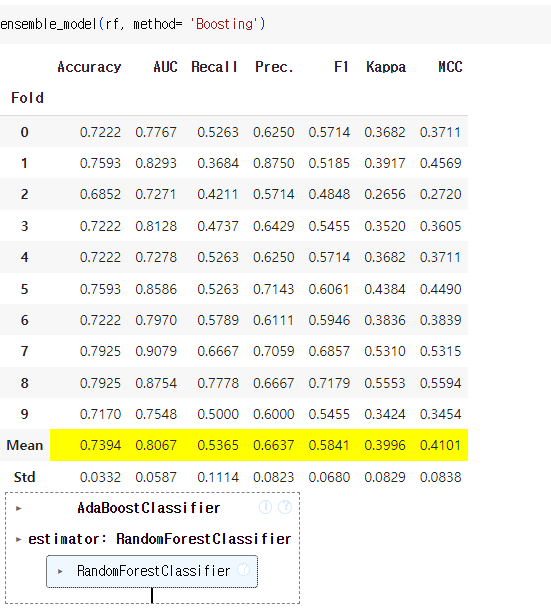Click the fold 0 row index label

click(x=25, y=132)
